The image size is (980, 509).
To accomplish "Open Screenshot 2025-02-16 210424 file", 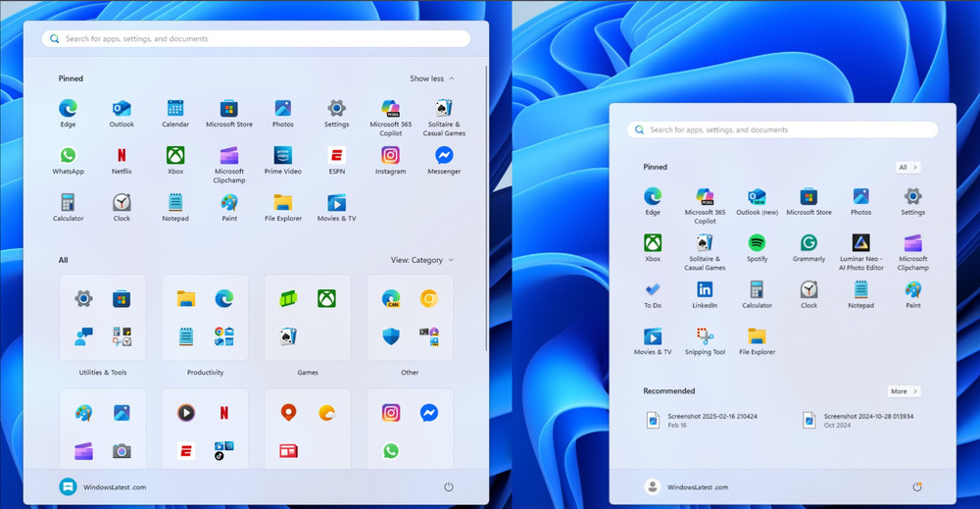I will tap(702, 420).
